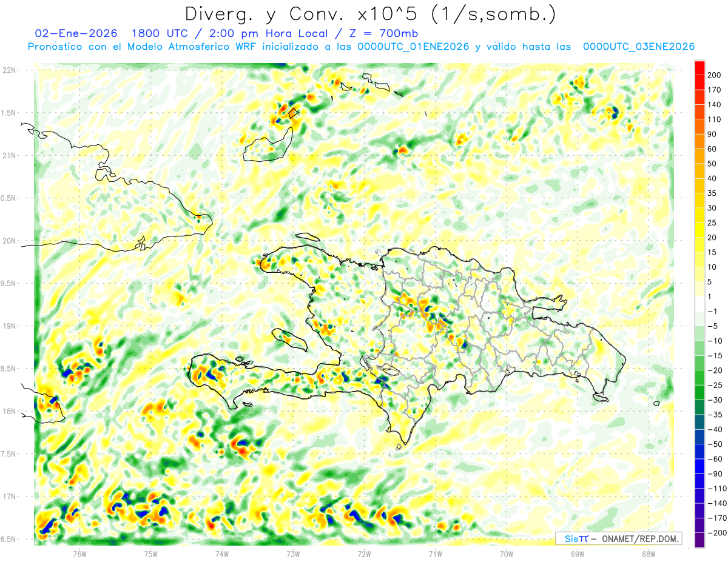Click the '-40' value on the color scale
The height and width of the screenshot is (562, 728).
(x=715, y=429)
